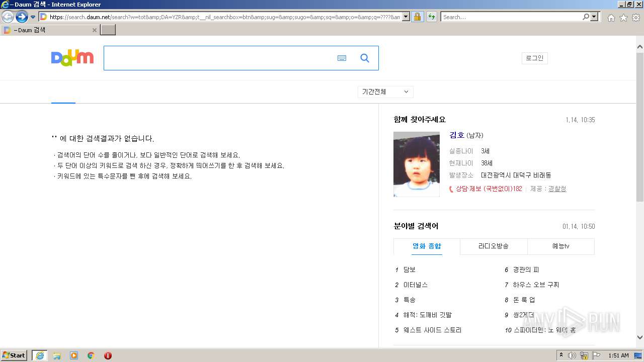Open the search provider dropdown arrow
The height and width of the screenshot is (362, 644).
[x=595, y=17]
